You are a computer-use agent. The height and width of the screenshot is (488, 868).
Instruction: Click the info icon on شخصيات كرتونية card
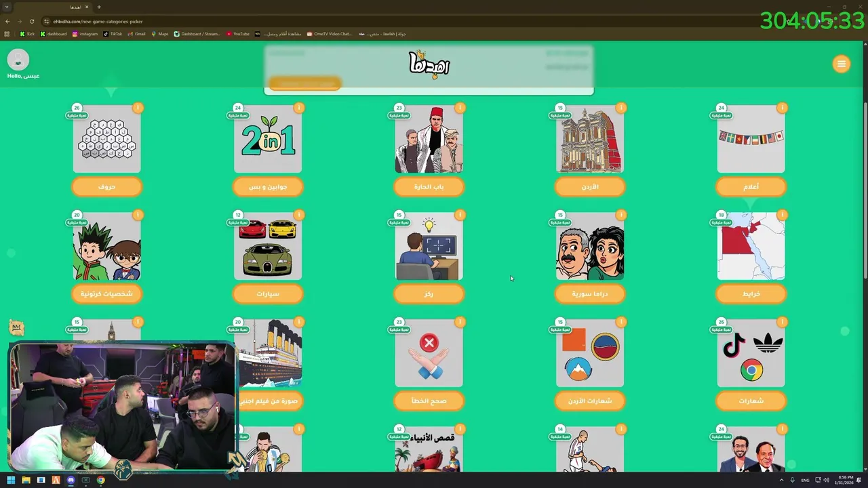point(138,215)
